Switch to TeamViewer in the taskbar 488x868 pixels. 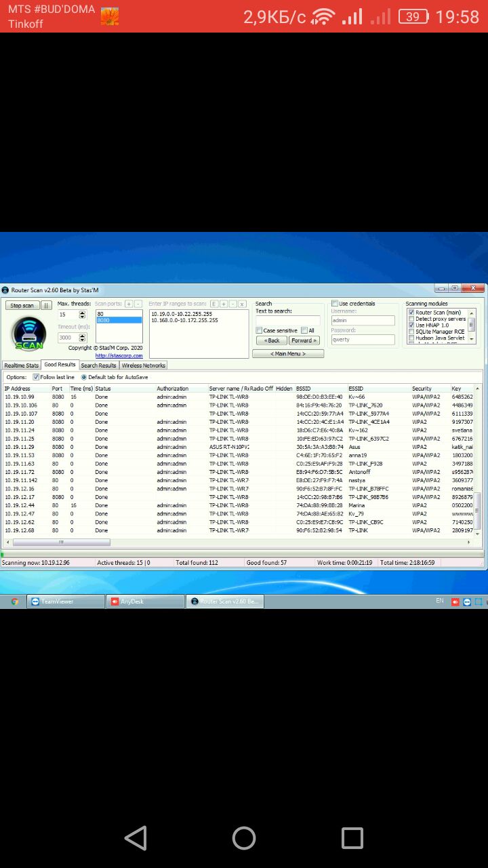coord(67,601)
